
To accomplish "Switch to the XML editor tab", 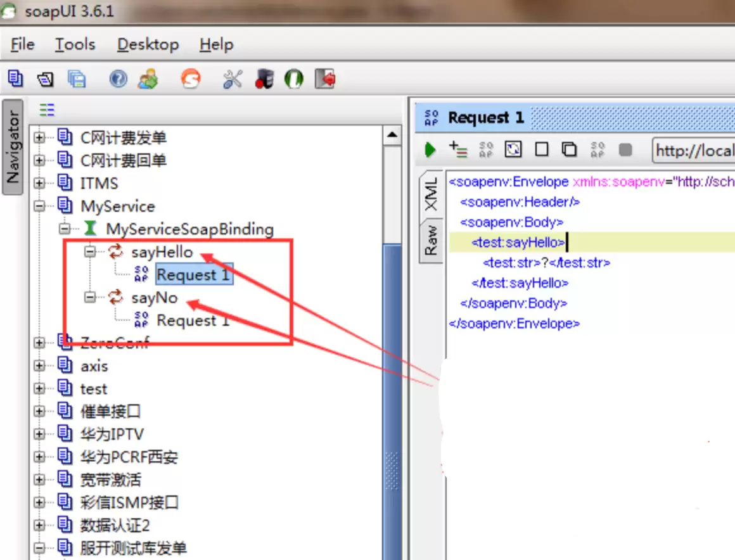I will pyautogui.click(x=431, y=194).
